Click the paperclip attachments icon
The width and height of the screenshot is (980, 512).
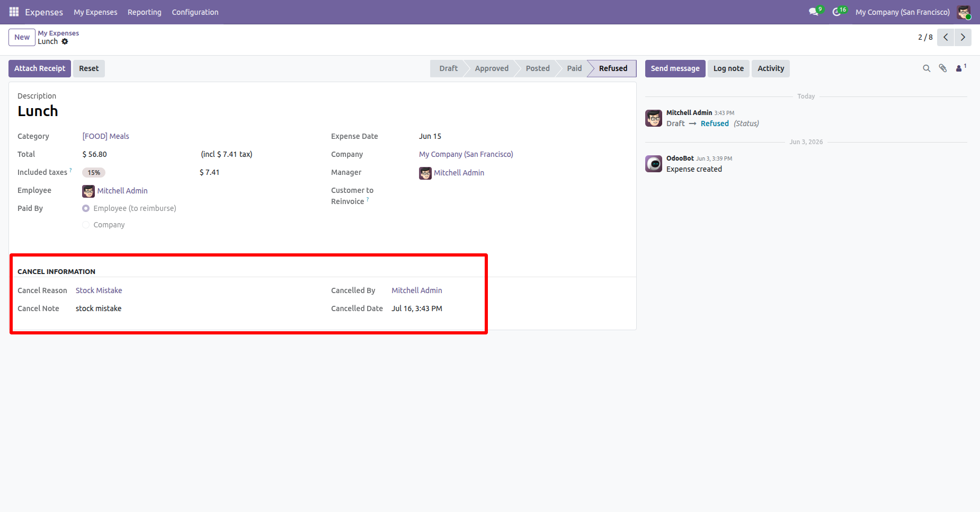pyautogui.click(x=943, y=68)
